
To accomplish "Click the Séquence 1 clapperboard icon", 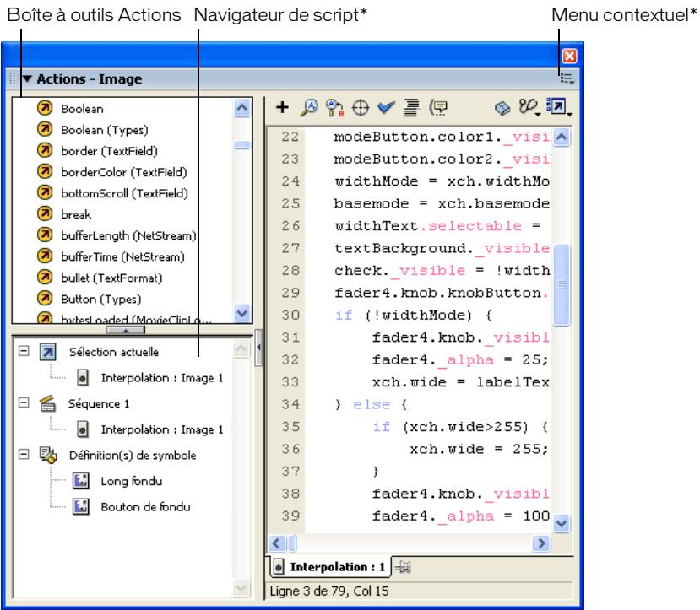I will pyautogui.click(x=47, y=403).
